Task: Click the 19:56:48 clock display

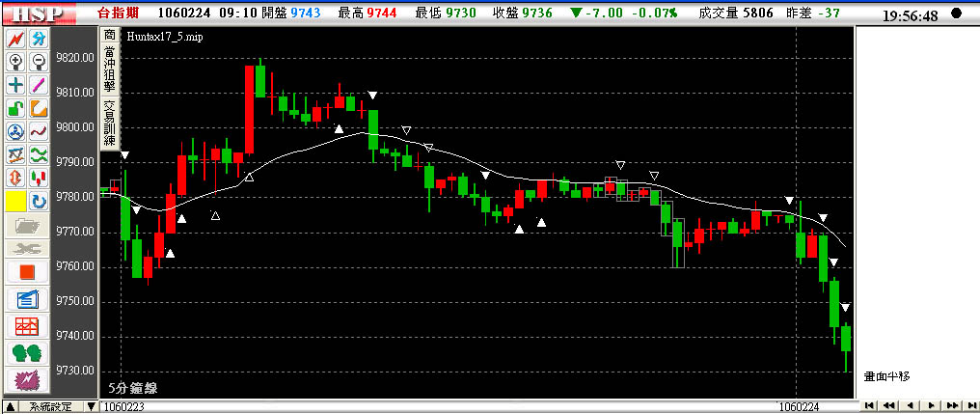Action: point(910,15)
